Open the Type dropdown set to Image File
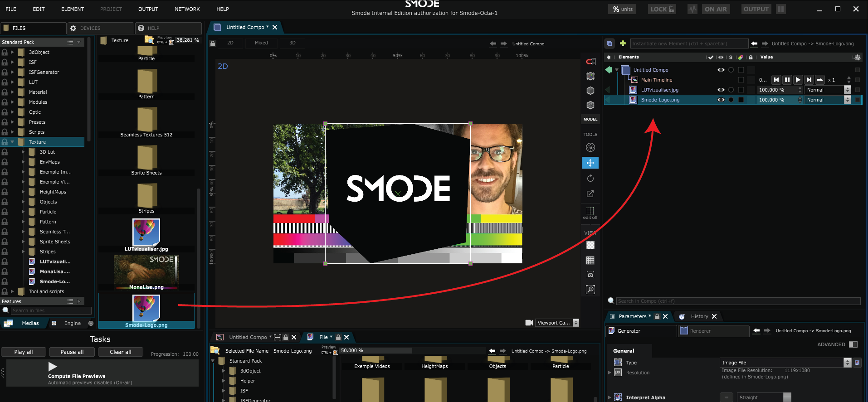This screenshot has height=402, width=868. 785,363
